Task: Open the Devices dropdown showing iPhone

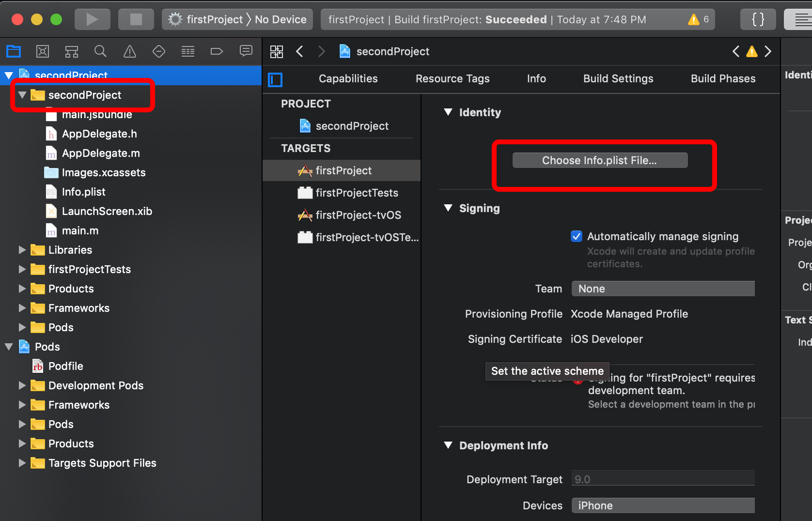Action: (x=663, y=506)
